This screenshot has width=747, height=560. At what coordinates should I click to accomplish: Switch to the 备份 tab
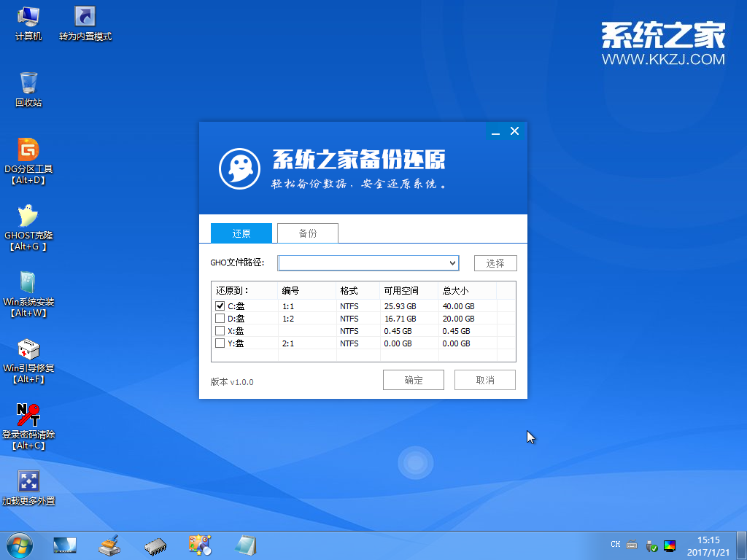click(307, 233)
